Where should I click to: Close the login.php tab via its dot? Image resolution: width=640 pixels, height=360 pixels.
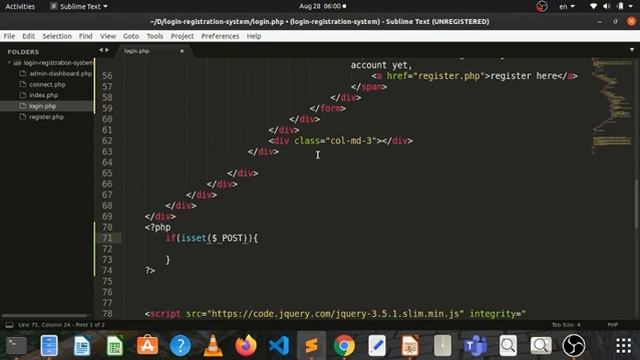(182, 51)
